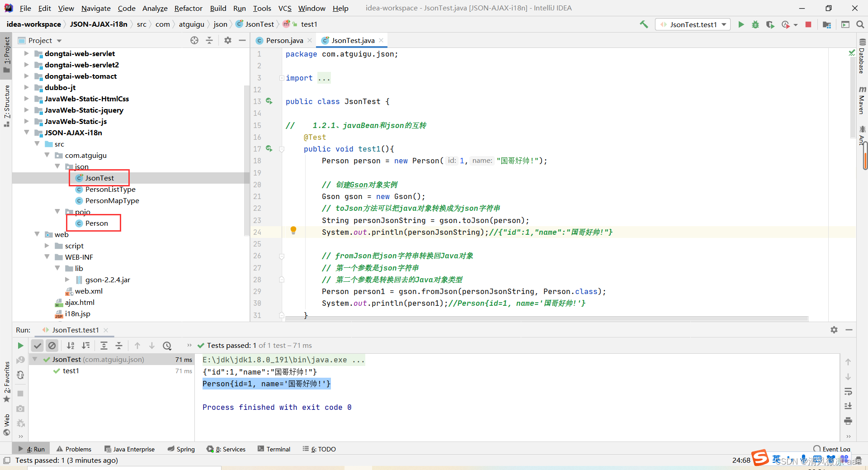
Task: Open Structure side tool window
Action: 7,105
